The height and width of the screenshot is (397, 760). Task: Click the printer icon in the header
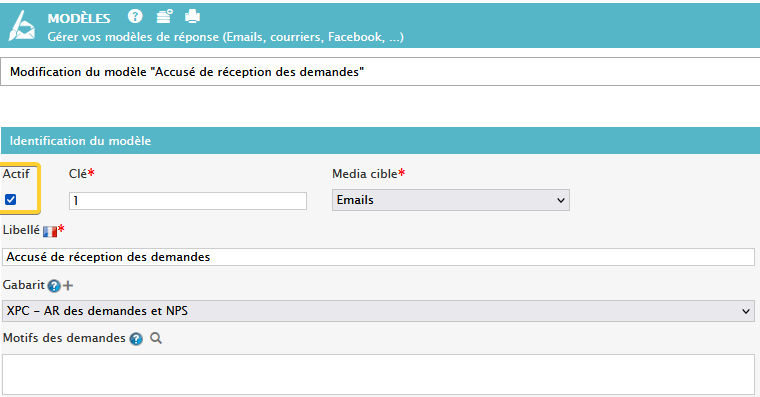(192, 16)
